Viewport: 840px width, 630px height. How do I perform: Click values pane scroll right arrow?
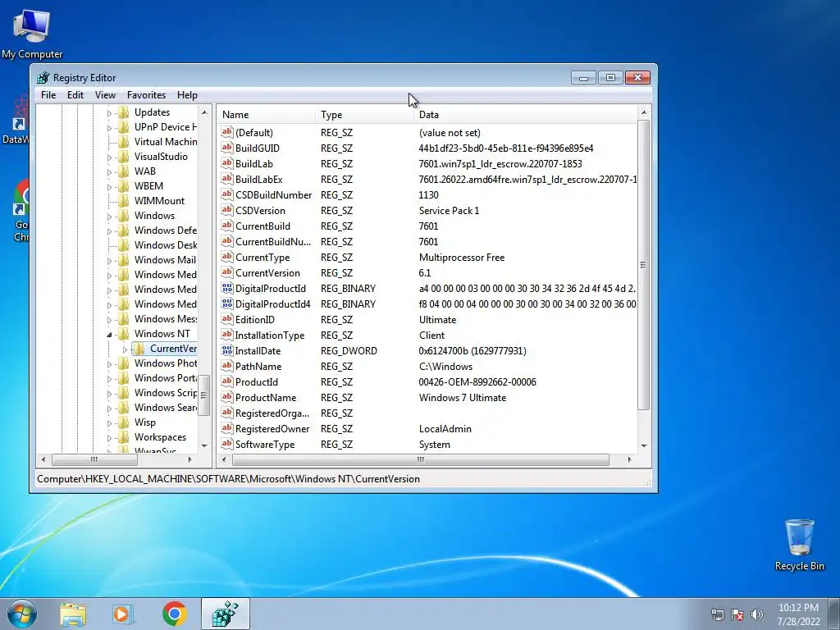pos(629,459)
